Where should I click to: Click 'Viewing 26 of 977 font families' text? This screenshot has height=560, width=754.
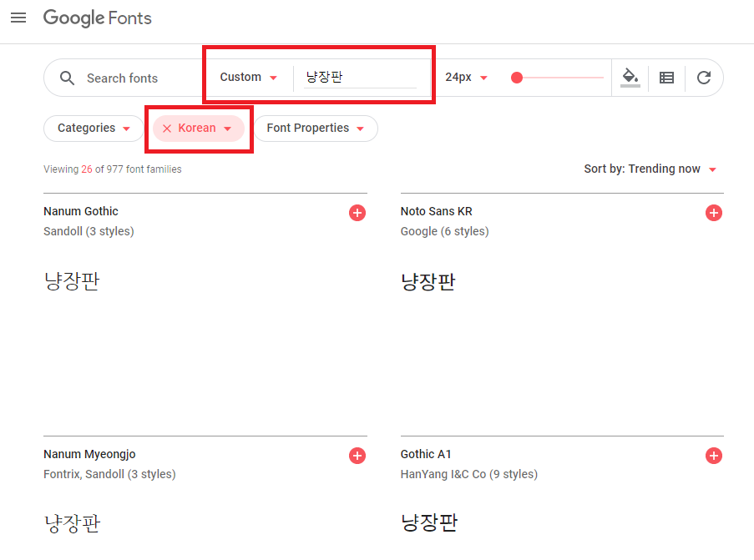(113, 169)
